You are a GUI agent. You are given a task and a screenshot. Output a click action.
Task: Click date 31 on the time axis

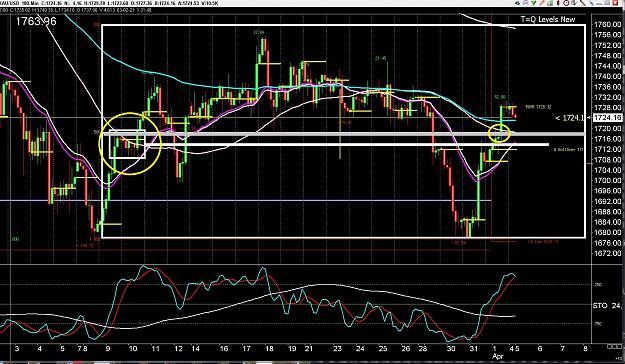tap(474, 349)
